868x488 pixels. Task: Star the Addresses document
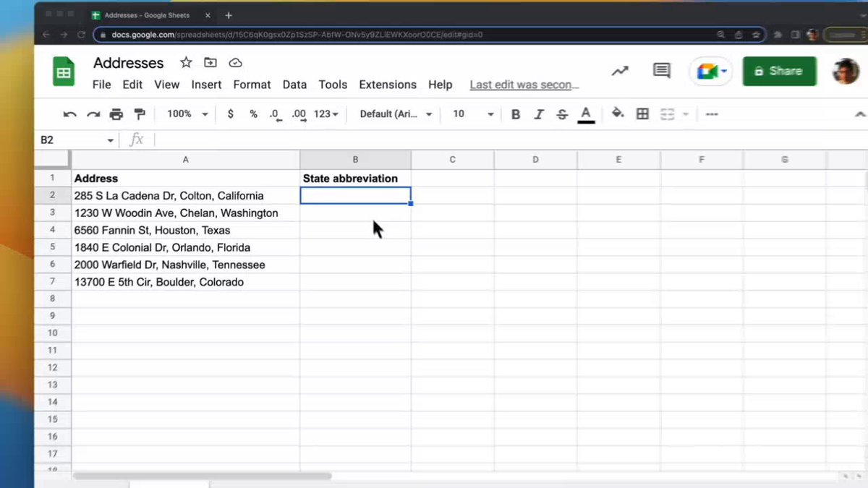click(186, 63)
